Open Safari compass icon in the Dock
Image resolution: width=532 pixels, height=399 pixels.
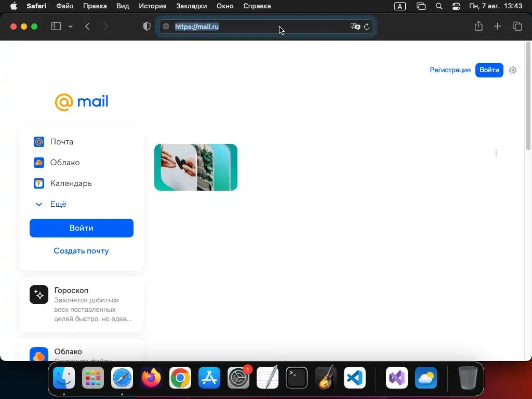click(x=122, y=378)
